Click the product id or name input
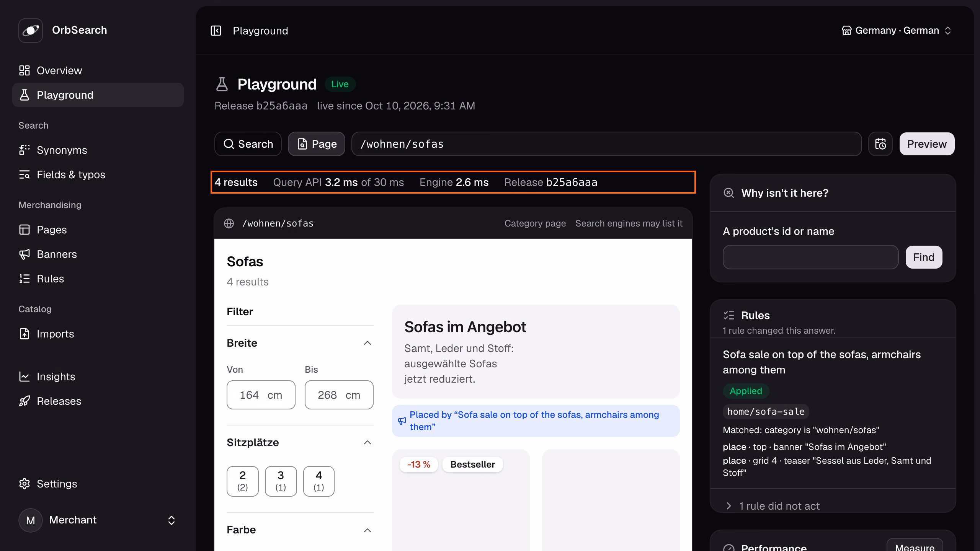Image resolution: width=980 pixels, height=551 pixels. 810,257
